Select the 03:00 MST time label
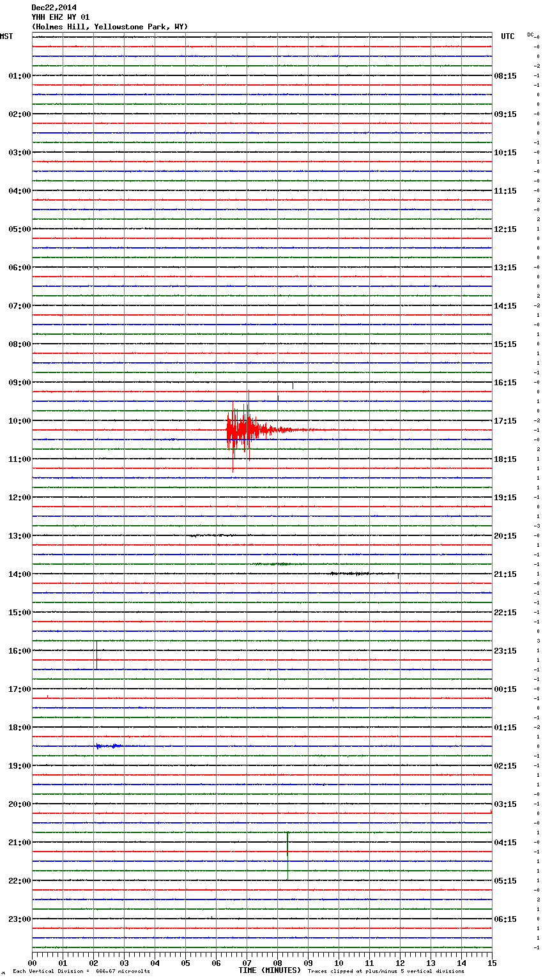Viewport: 543px width, 980px height. pos(20,153)
